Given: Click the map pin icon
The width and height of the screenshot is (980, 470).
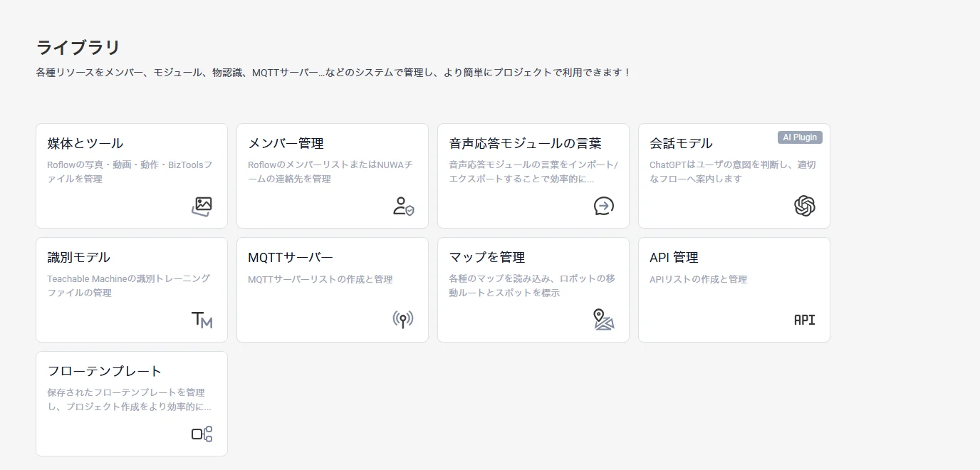Looking at the screenshot, I should [x=604, y=320].
